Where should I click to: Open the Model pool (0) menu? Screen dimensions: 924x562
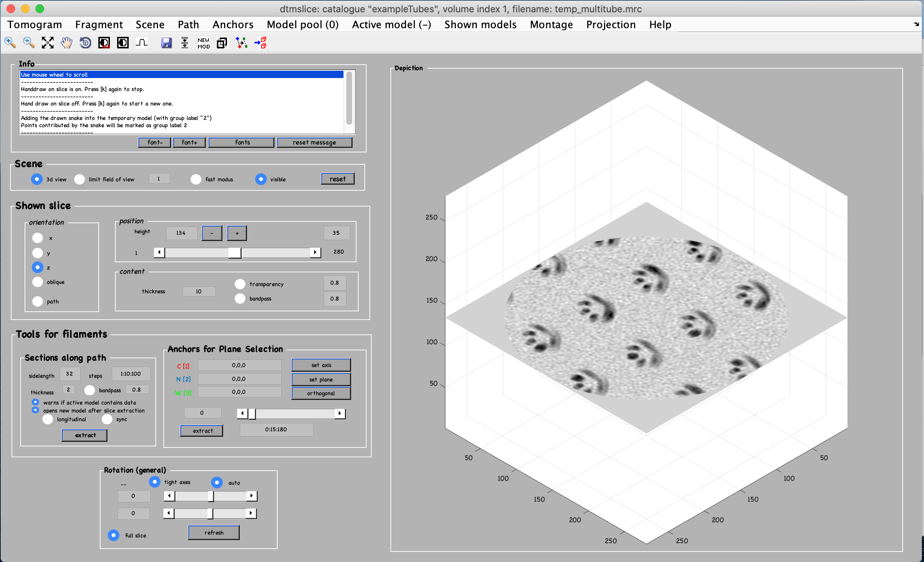303,24
